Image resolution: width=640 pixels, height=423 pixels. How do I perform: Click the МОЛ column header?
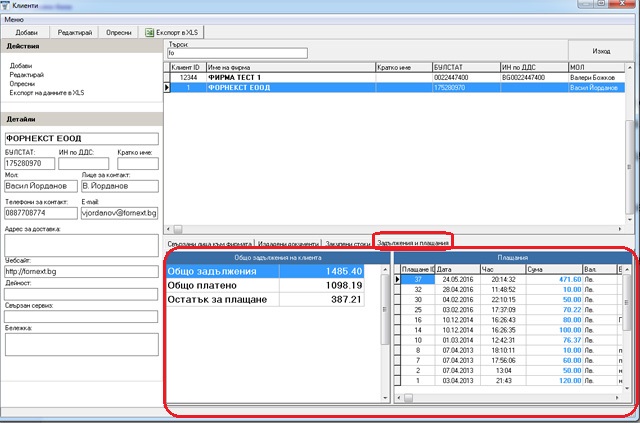(596, 67)
